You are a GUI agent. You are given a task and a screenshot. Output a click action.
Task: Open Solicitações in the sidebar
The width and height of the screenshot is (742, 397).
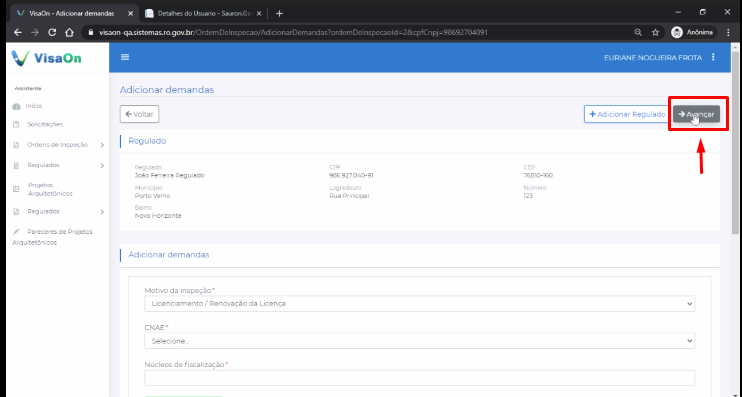point(45,124)
